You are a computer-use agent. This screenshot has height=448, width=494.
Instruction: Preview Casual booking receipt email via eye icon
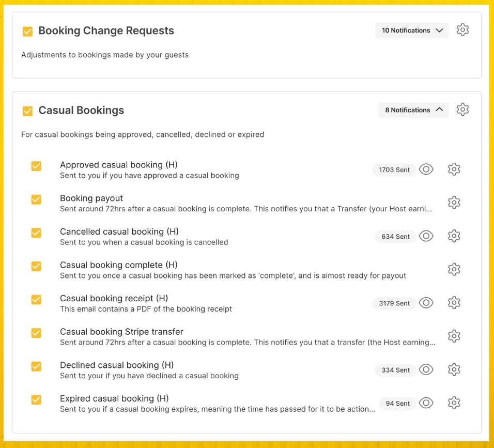[426, 303]
